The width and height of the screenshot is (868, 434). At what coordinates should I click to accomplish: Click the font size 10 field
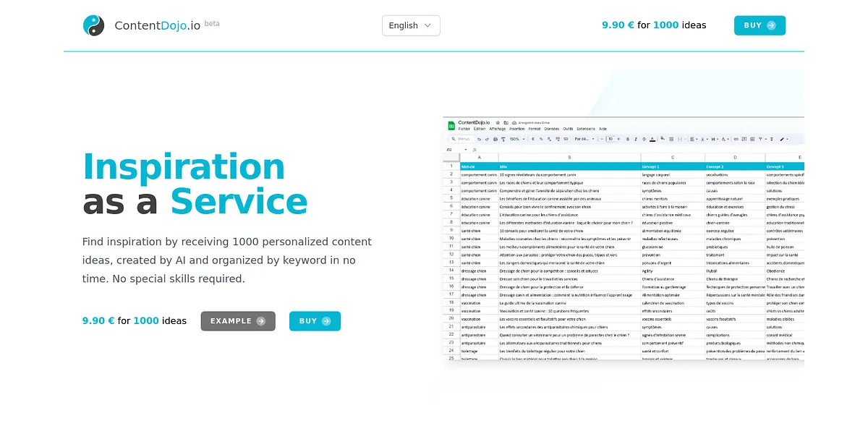(610, 139)
